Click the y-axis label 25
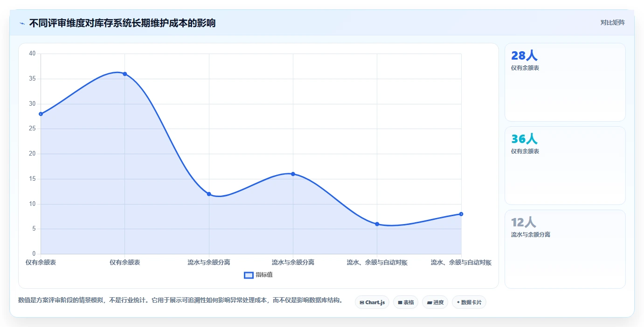This screenshot has width=644, height=327. pyautogui.click(x=32, y=129)
